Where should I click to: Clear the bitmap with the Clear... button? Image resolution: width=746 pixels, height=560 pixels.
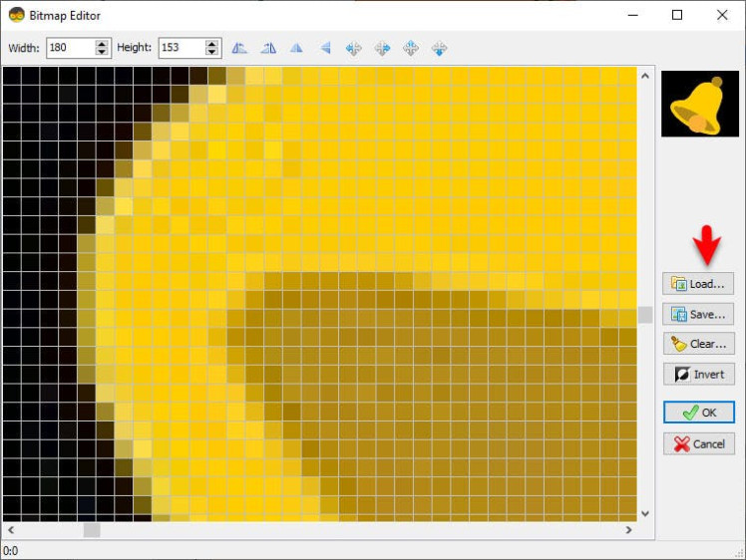[x=698, y=344]
